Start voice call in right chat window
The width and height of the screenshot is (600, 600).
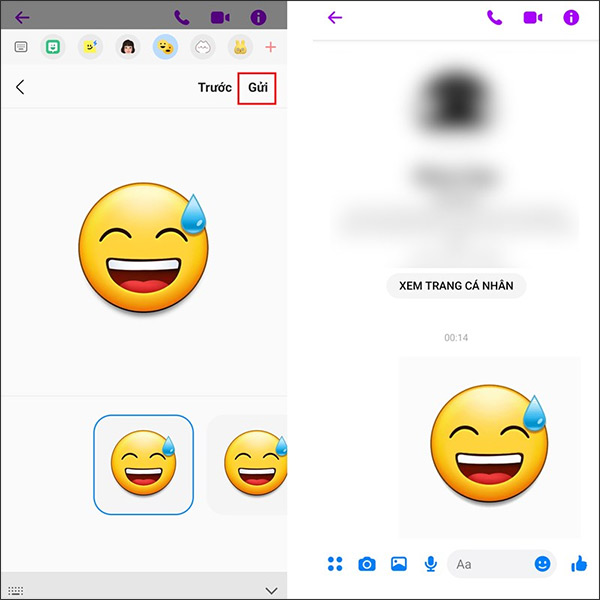coord(494,17)
